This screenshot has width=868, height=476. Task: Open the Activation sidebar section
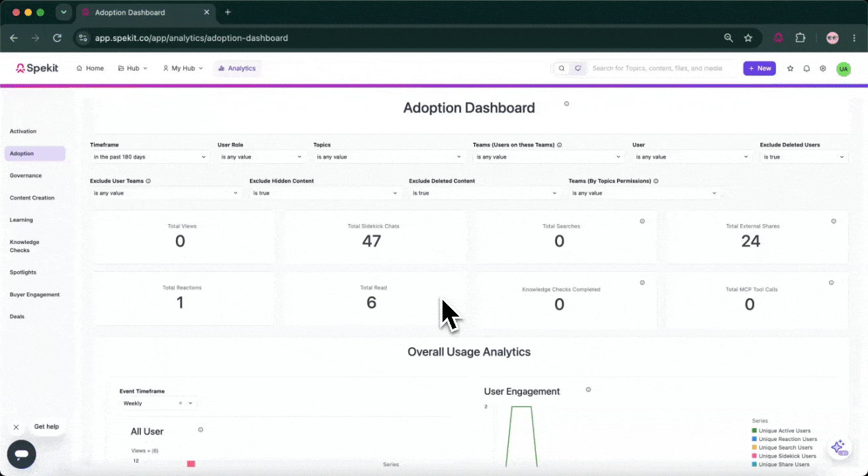[x=23, y=132]
